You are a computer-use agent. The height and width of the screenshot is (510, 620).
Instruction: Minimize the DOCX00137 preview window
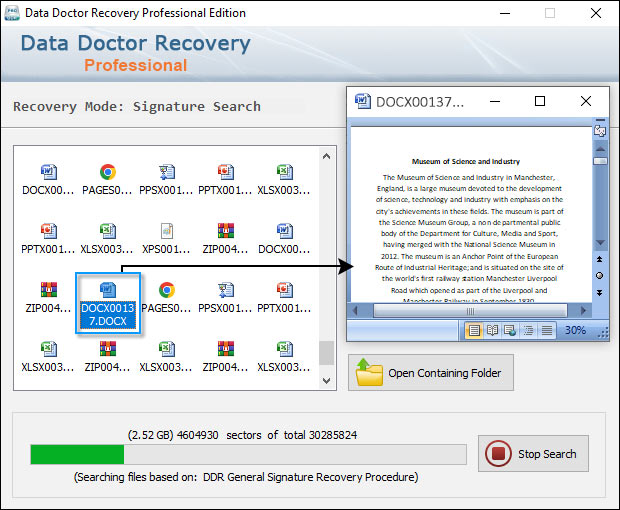click(x=495, y=101)
